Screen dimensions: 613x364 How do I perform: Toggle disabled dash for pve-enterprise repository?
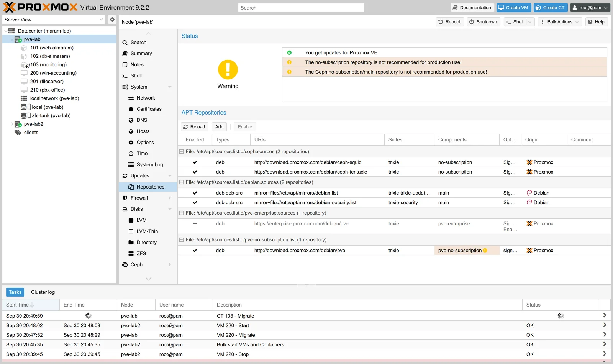point(195,223)
